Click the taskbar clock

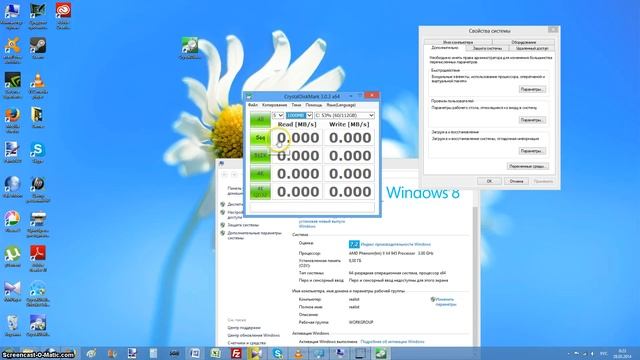(x=622, y=353)
